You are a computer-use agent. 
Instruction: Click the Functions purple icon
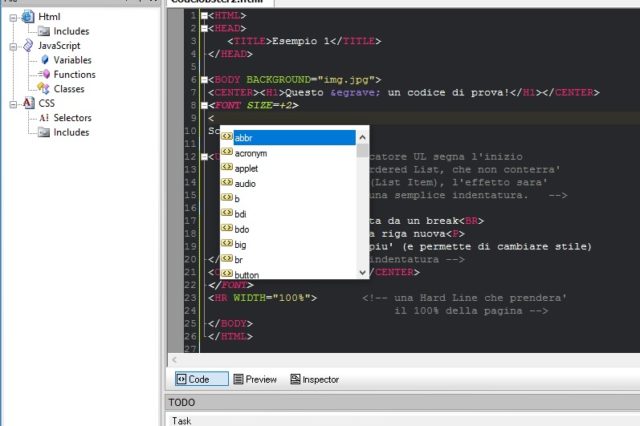(x=44, y=74)
